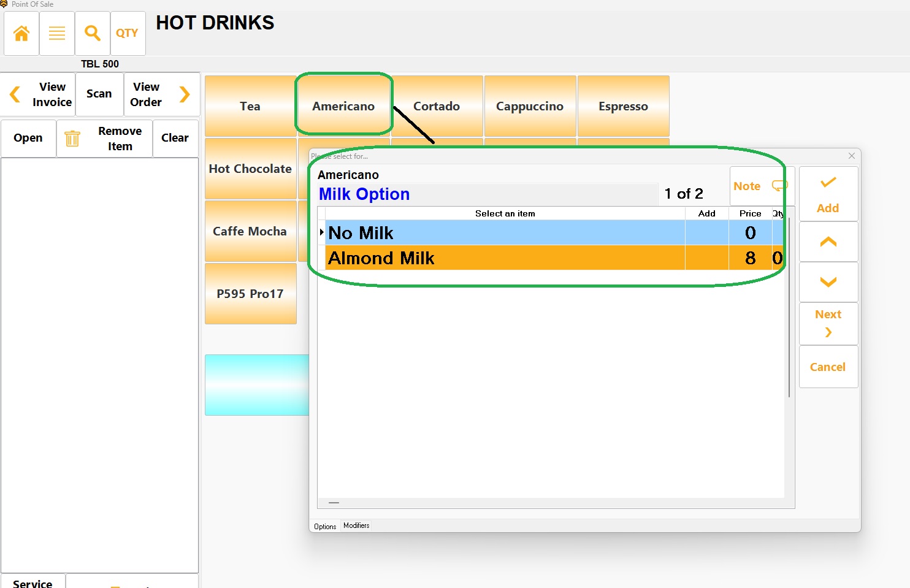Confirm with the Add checkmark button
Image resolution: width=910 pixels, height=588 pixels.
click(x=828, y=194)
